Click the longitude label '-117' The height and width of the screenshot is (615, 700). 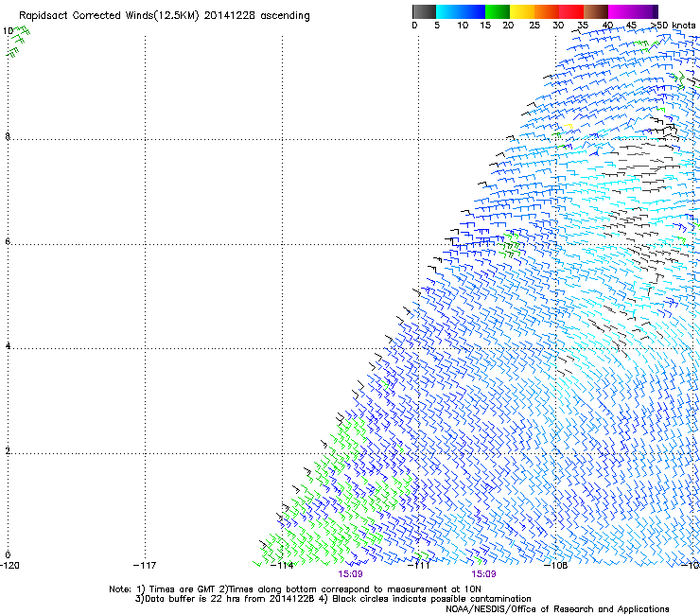pos(145,566)
